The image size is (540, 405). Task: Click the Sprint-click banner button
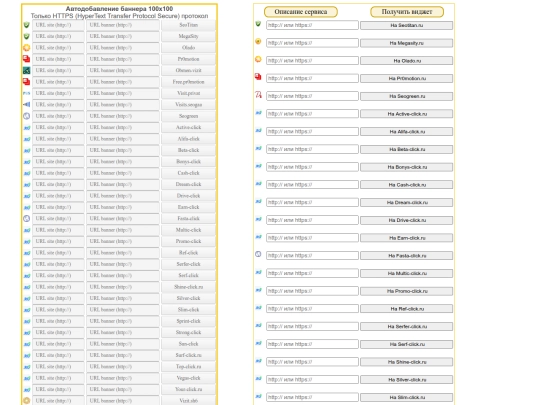point(188,321)
